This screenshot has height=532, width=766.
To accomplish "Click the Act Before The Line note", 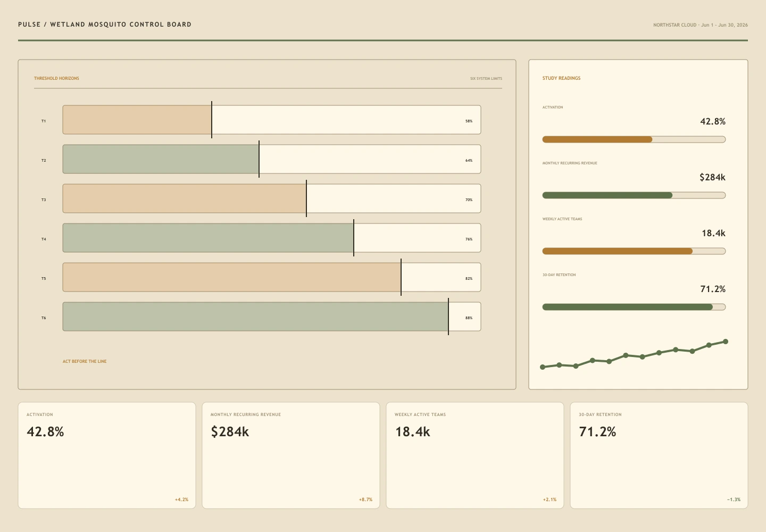I will coord(85,361).
